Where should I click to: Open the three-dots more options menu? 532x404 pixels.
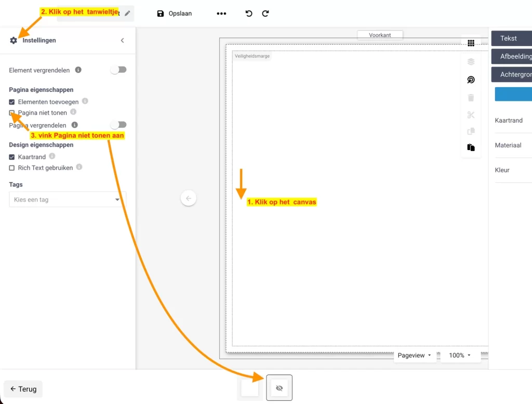click(x=221, y=14)
